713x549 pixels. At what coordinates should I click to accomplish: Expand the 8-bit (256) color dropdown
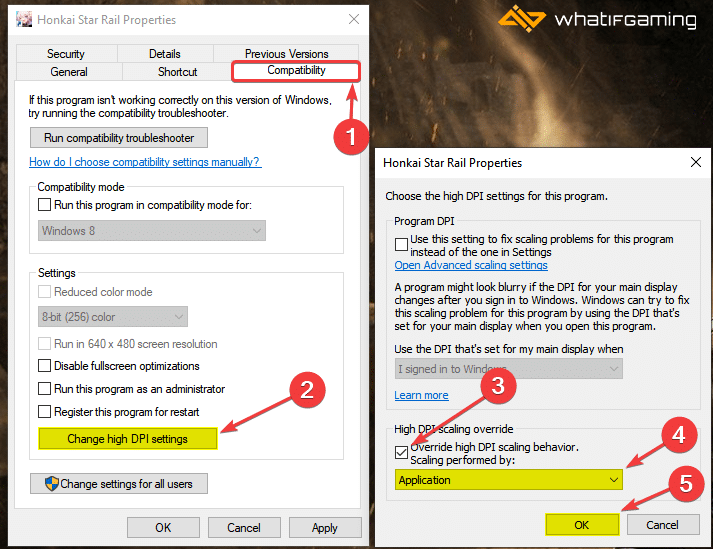coord(113,317)
